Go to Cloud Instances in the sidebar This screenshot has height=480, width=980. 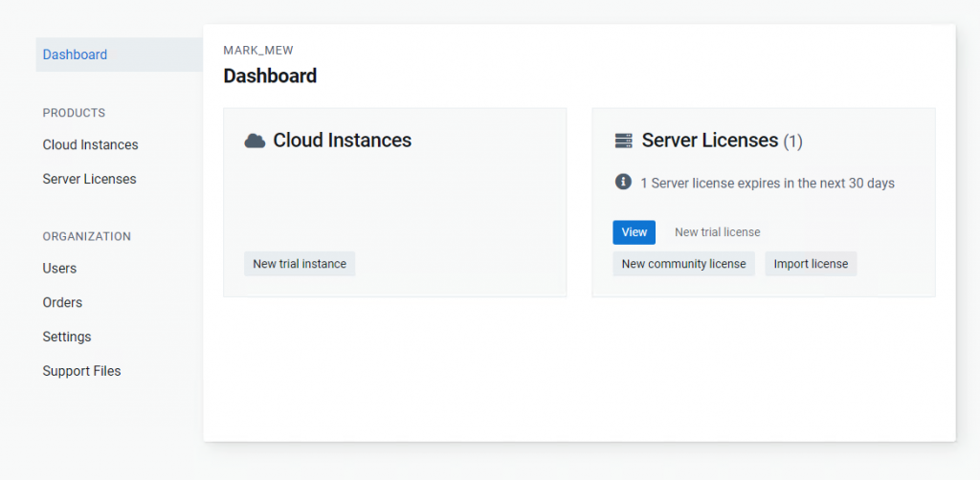(x=90, y=145)
